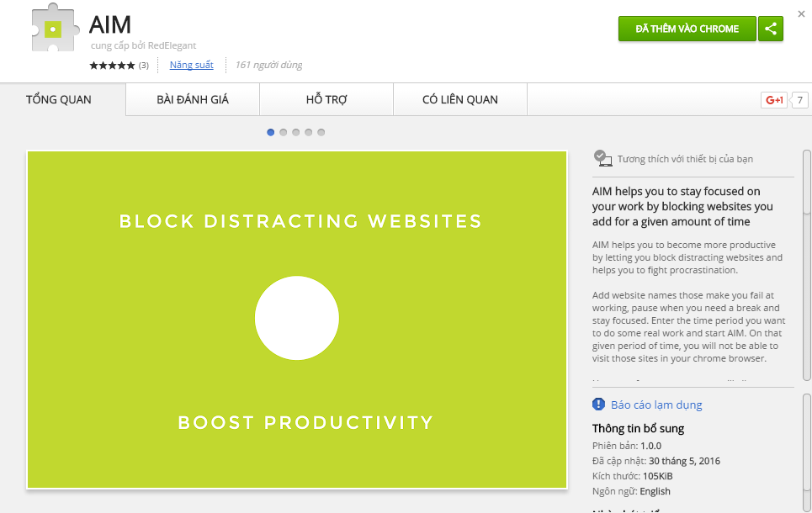Click the rating count (3)
This screenshot has height=513, width=812.
tap(143, 66)
